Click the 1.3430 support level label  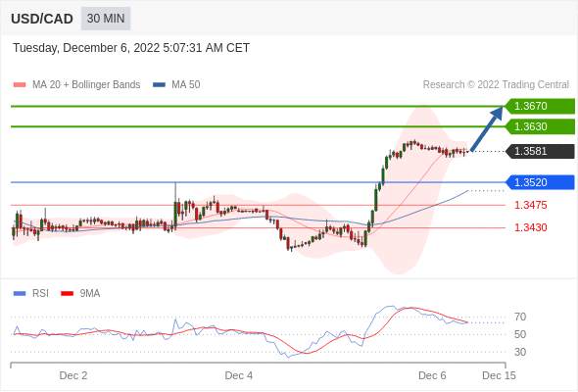pyautogui.click(x=530, y=227)
